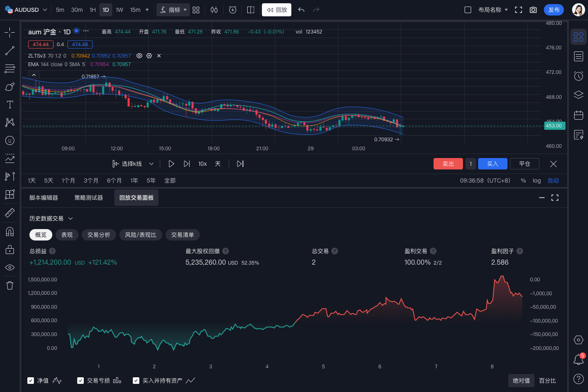Add alert with clock plus icon
The height and width of the screenshot is (392, 588).
(x=233, y=10)
